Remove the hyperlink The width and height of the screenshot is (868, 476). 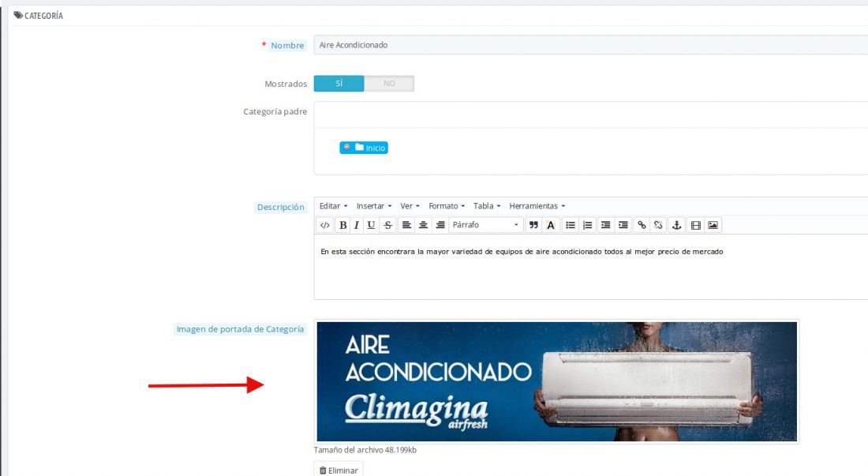click(658, 225)
